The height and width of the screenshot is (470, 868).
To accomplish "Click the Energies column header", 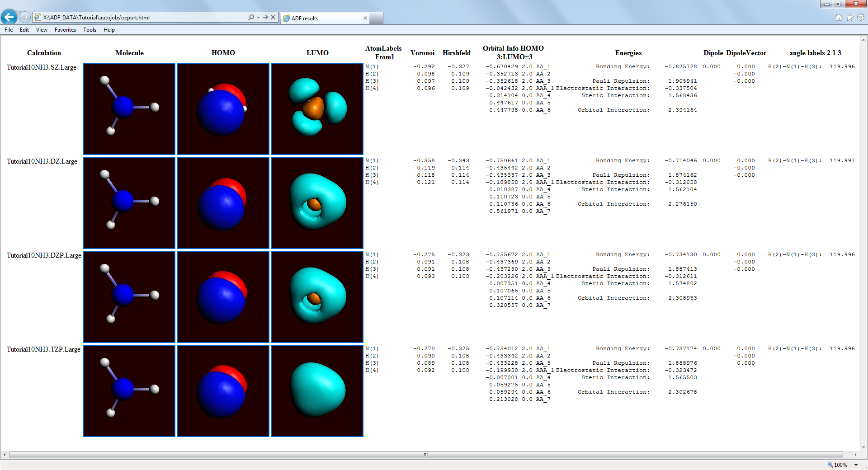I will 628,53.
